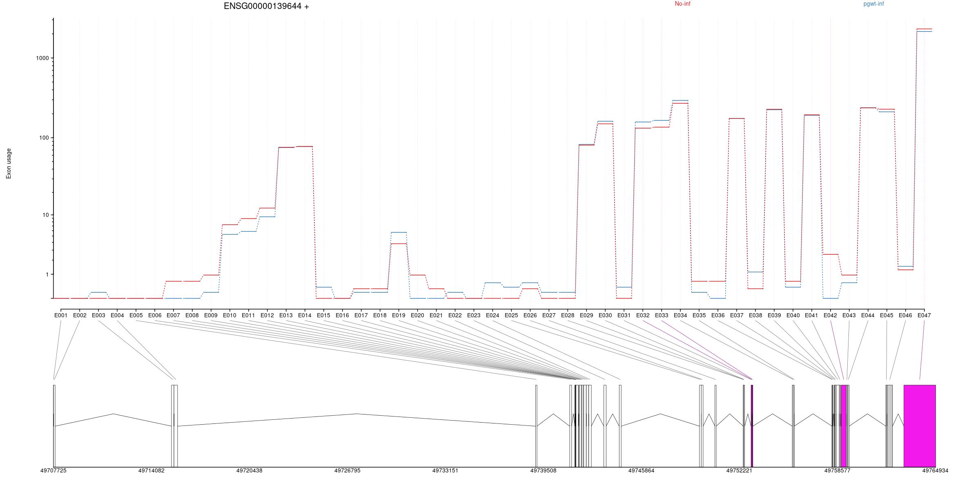Viewport: 980px width, 490px height.
Task: Click genomic coordinate 49739508
Action: [x=543, y=470]
